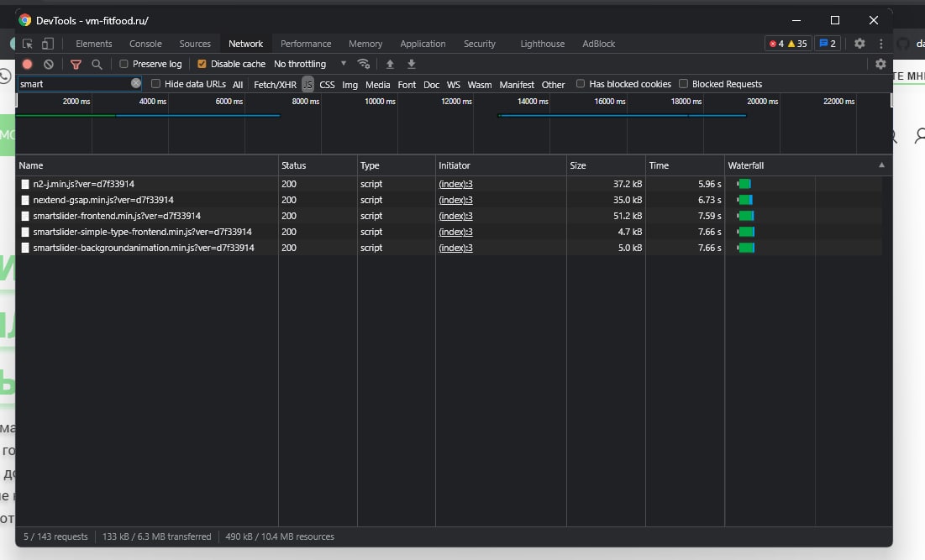Click the file icon for nextend-gsap.min.js

coord(24,200)
